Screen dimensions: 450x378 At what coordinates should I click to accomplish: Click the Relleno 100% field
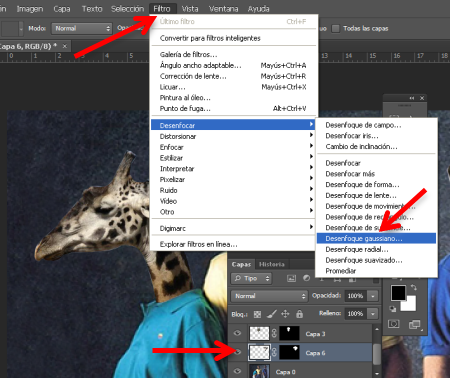click(356, 314)
